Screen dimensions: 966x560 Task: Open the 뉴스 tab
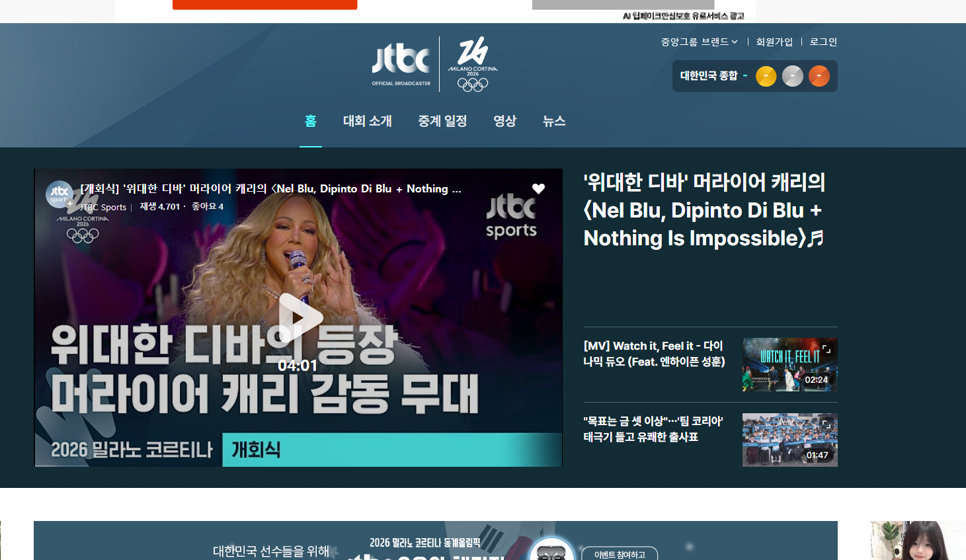554,121
